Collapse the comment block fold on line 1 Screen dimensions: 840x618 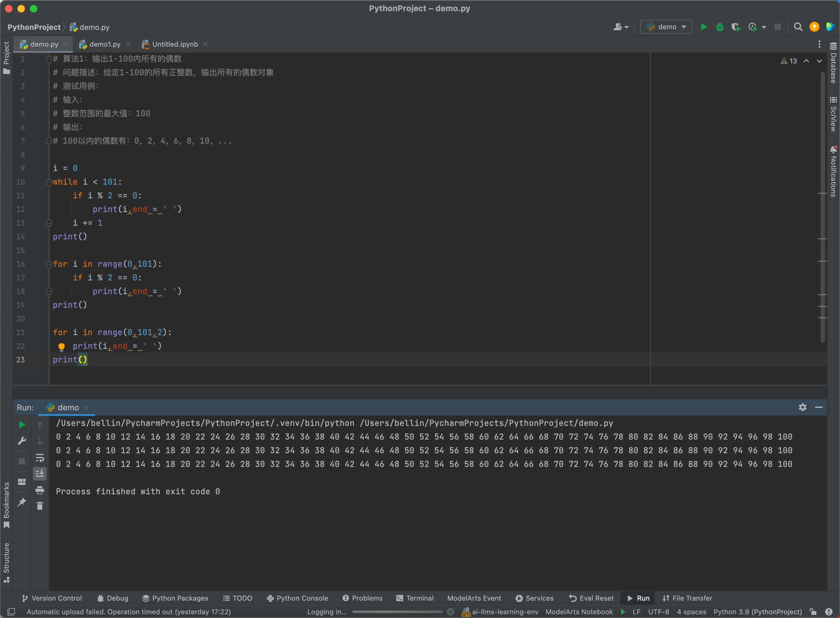click(x=49, y=59)
